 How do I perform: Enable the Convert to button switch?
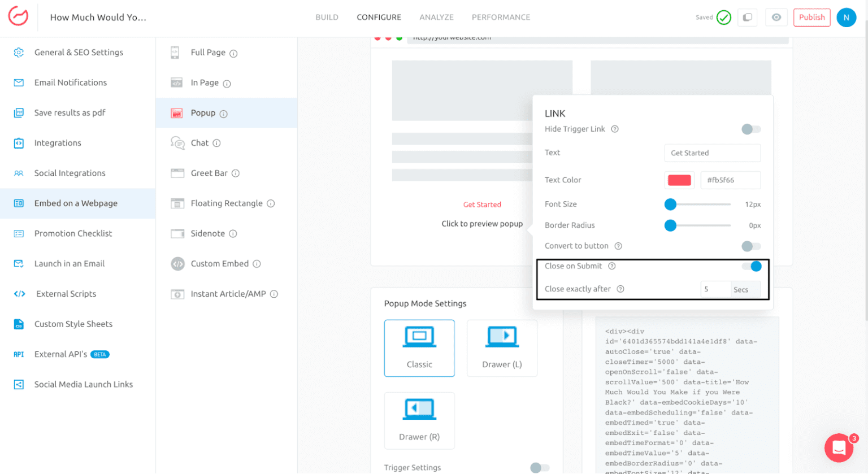coord(750,246)
